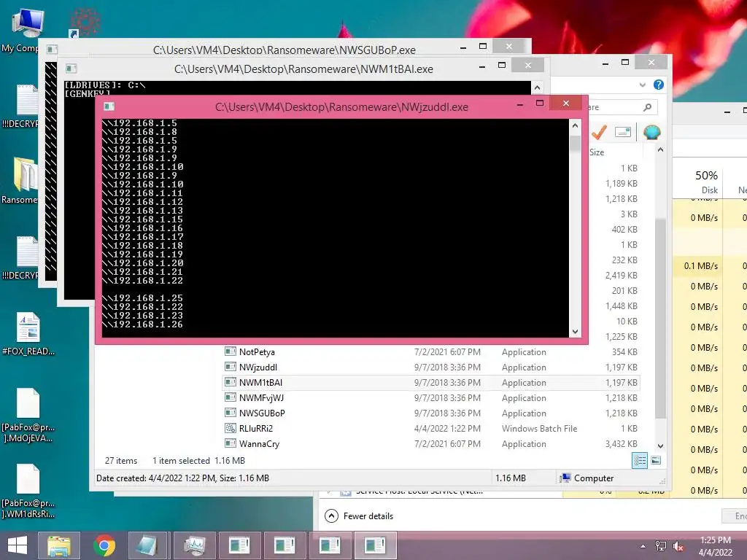Sort files by the Size column header
This screenshot has height=560, width=747.
click(597, 152)
